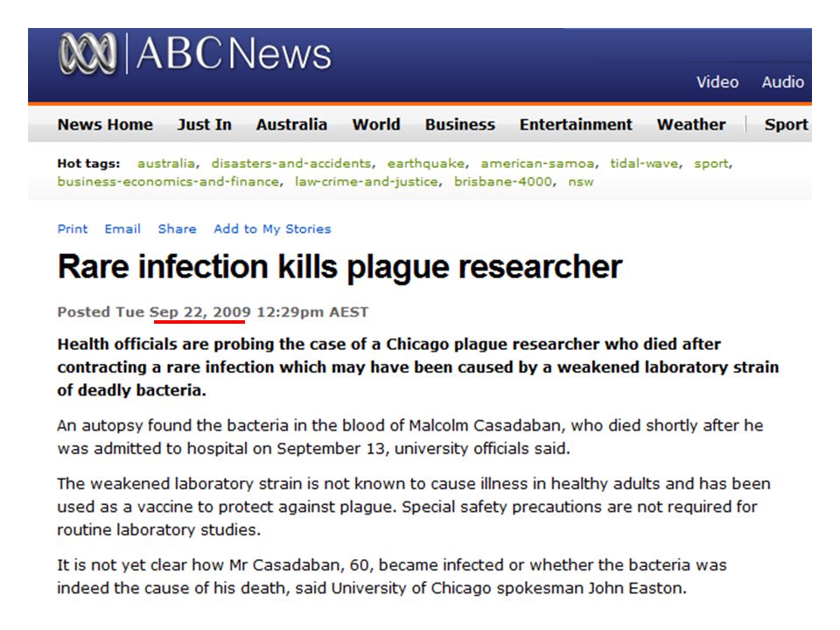Viewport: 840px width, 630px height.
Task: Click the australia hot tag
Action: pos(166,164)
